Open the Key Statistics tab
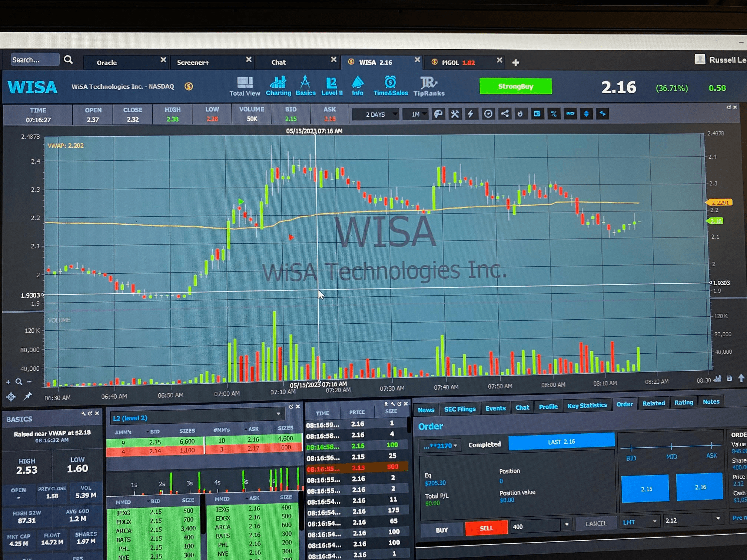This screenshot has width=747, height=560. [x=587, y=406]
